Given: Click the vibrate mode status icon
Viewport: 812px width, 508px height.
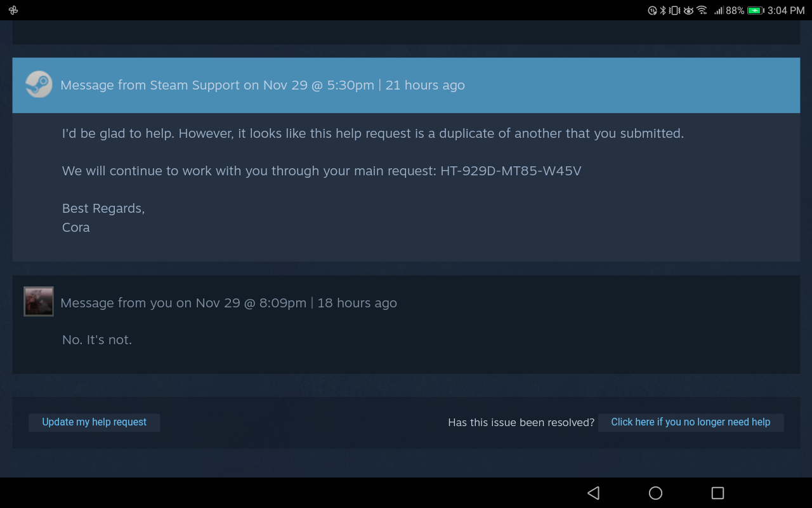Looking at the screenshot, I should tap(674, 10).
